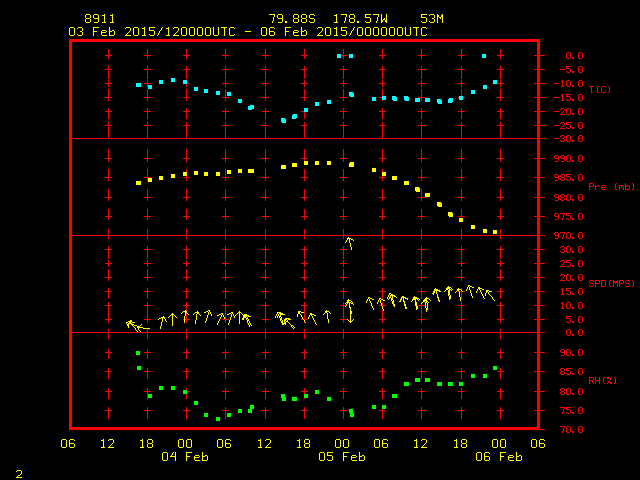The width and height of the screenshot is (640, 480).
Task: Click the 04 Feb date label
Action: click(185, 457)
